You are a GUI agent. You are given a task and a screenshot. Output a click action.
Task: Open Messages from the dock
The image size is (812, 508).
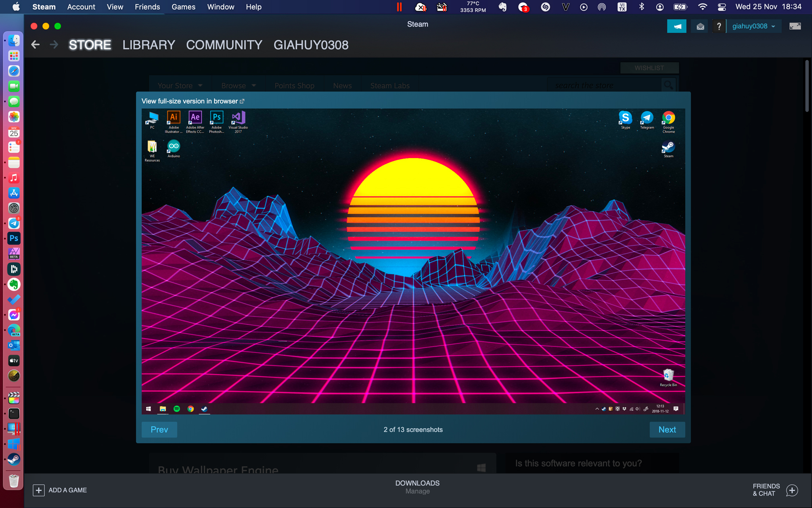coord(14,102)
